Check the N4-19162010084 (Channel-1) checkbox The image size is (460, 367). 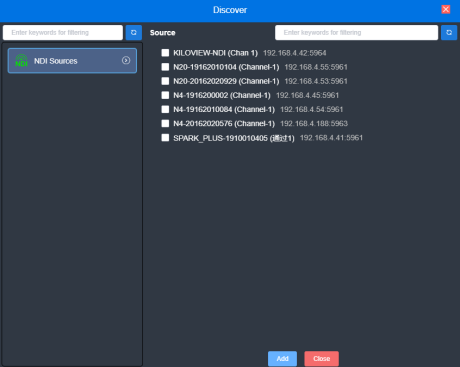click(x=165, y=109)
